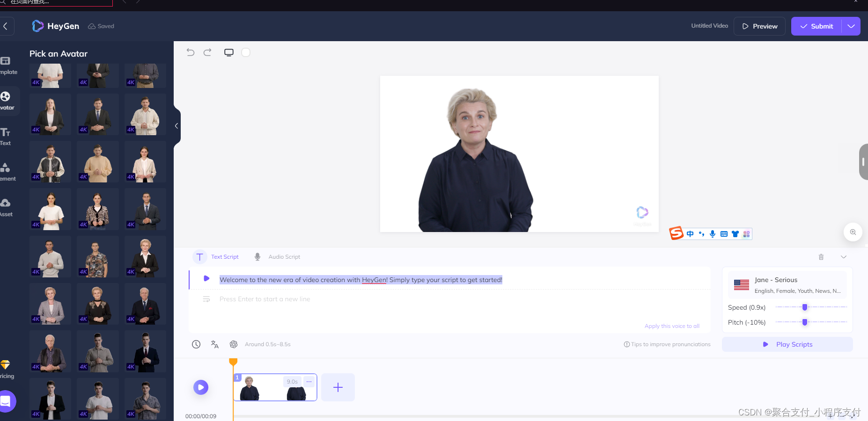
Task: Expand the Submit button dropdown
Action: pyautogui.click(x=851, y=26)
